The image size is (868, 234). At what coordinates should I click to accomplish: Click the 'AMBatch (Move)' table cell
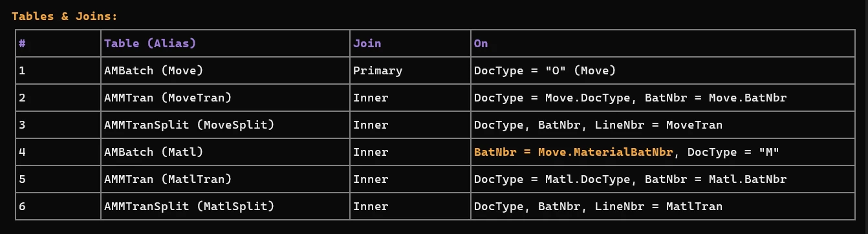(225, 70)
